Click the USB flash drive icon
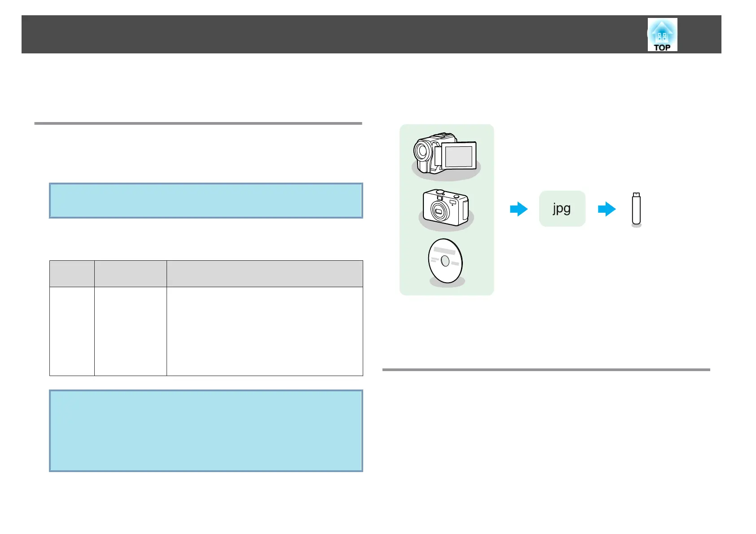 pyautogui.click(x=636, y=209)
